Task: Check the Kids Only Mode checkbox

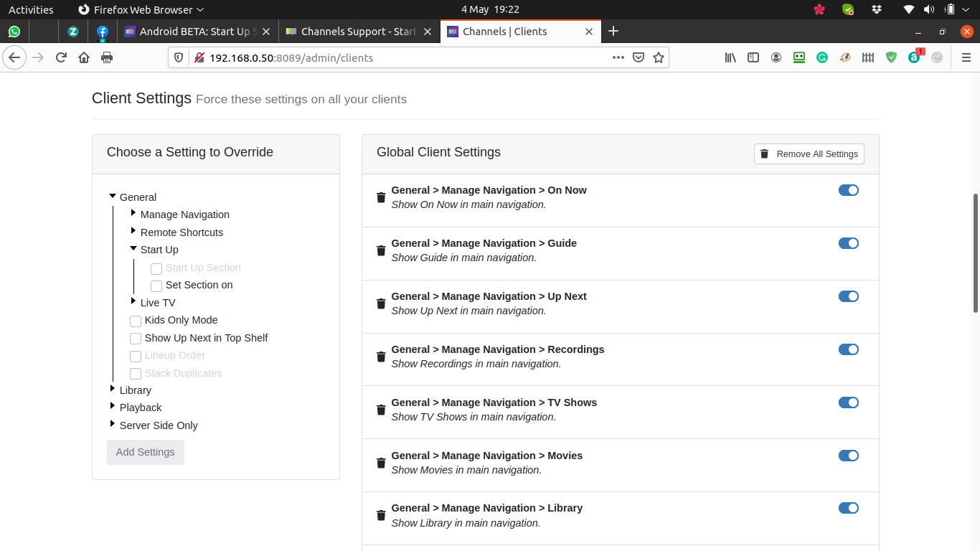Action: click(136, 321)
